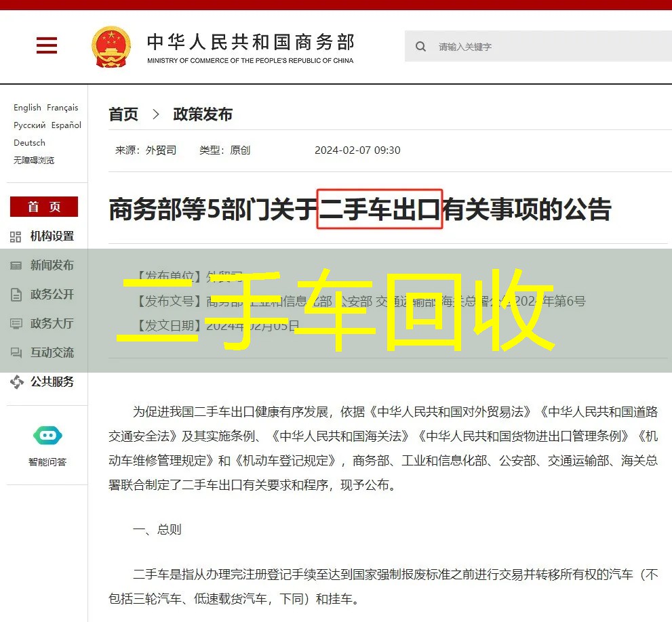Click the 智能问答 label

(47, 462)
